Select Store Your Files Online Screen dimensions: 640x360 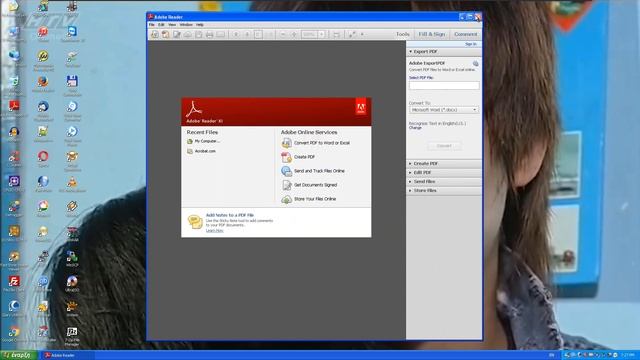pyautogui.click(x=315, y=199)
